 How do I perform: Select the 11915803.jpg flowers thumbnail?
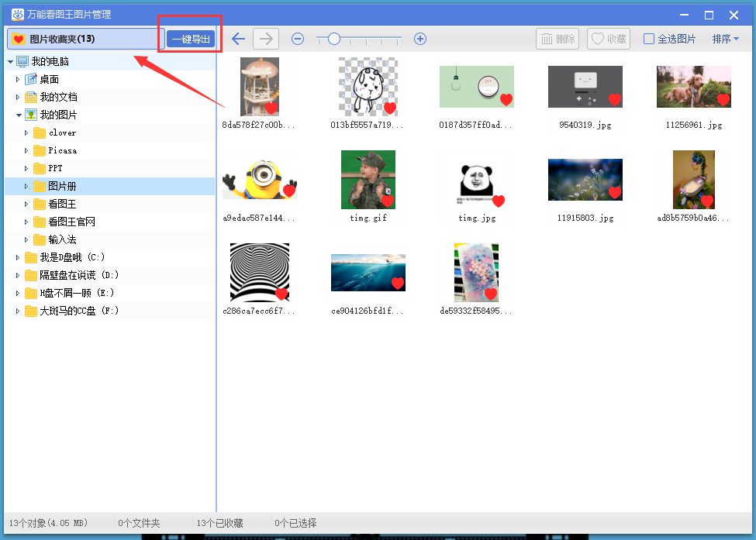(585, 180)
